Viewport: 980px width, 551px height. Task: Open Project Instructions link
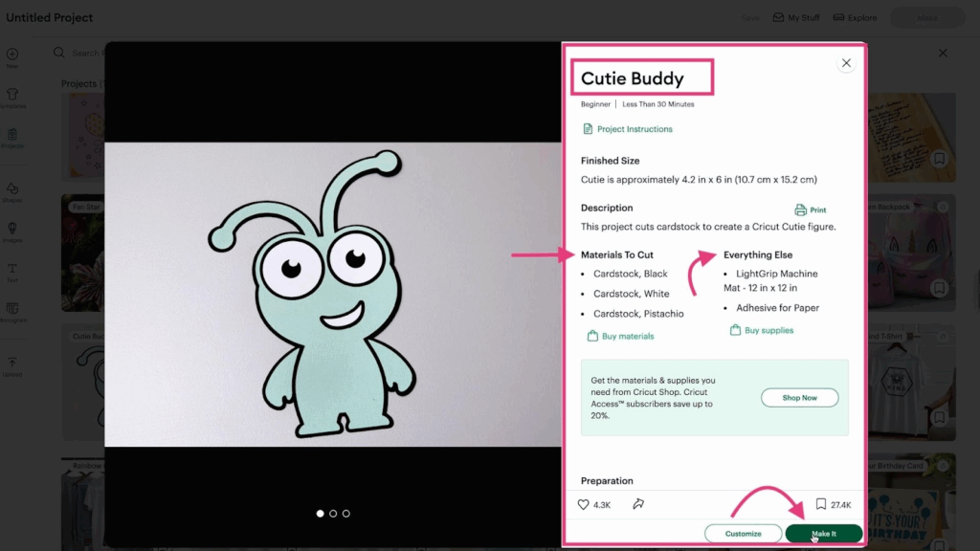tap(628, 129)
